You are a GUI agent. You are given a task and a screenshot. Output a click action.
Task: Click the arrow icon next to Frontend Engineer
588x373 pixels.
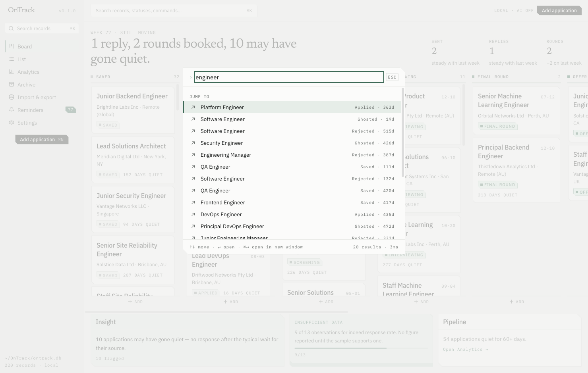(193, 202)
